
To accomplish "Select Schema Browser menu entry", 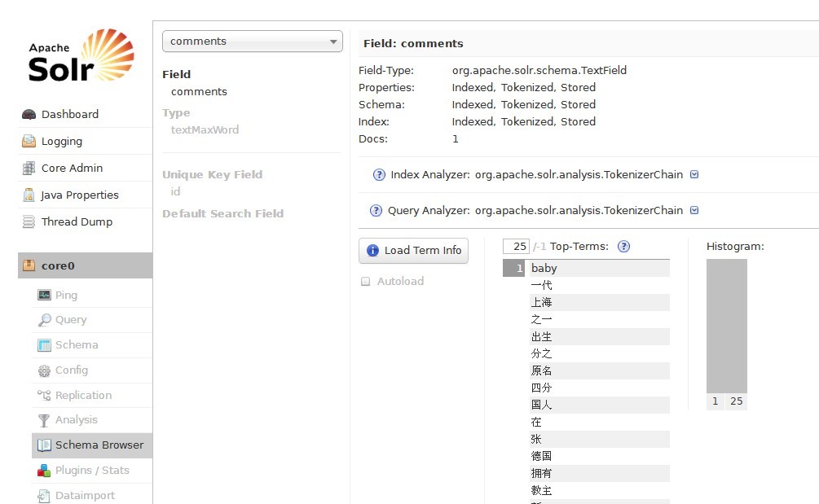I will pyautogui.click(x=92, y=445).
